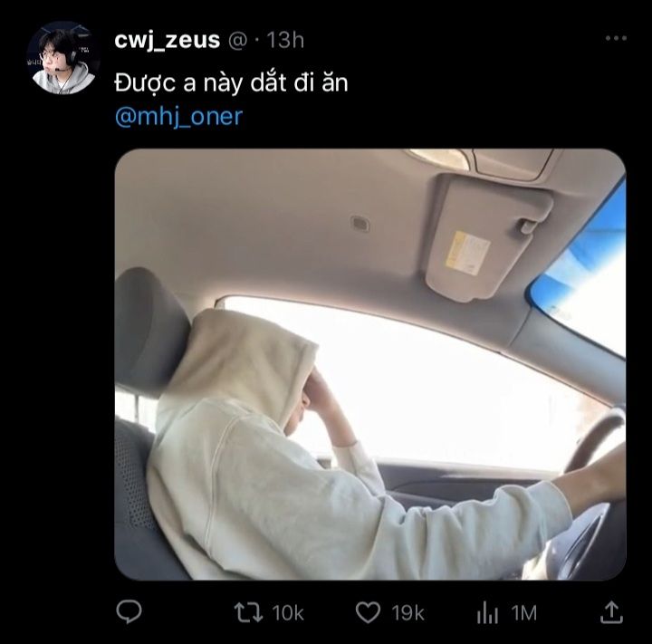Show who retweeted via 10k count
Screen dimensions: 652x644
pos(288,613)
